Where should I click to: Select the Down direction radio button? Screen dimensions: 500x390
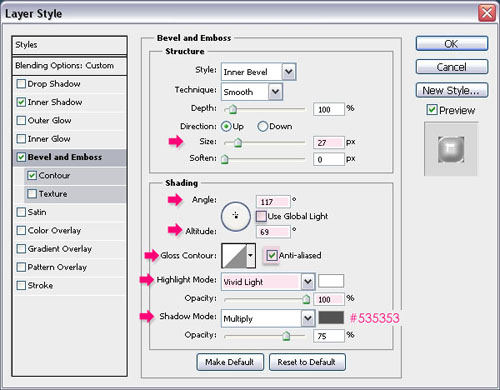point(263,126)
